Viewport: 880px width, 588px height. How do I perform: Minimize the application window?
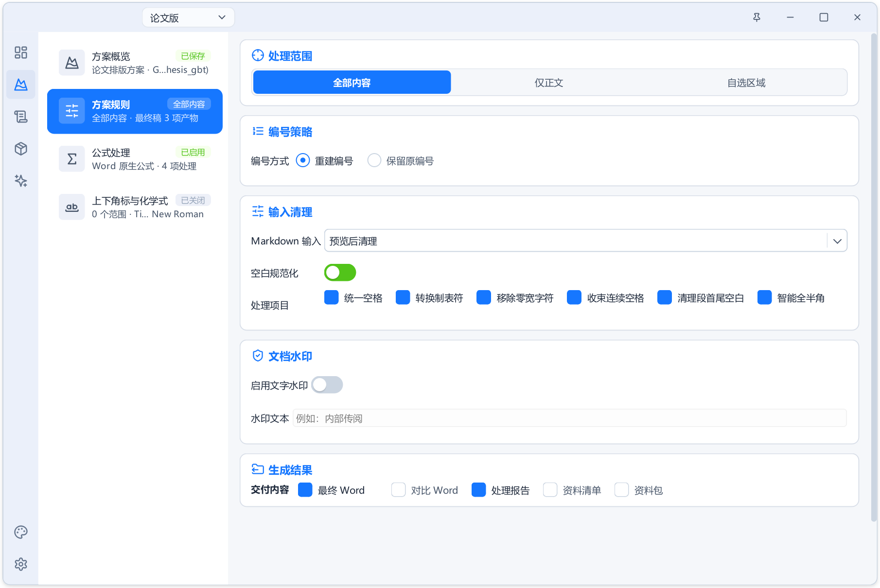[791, 17]
